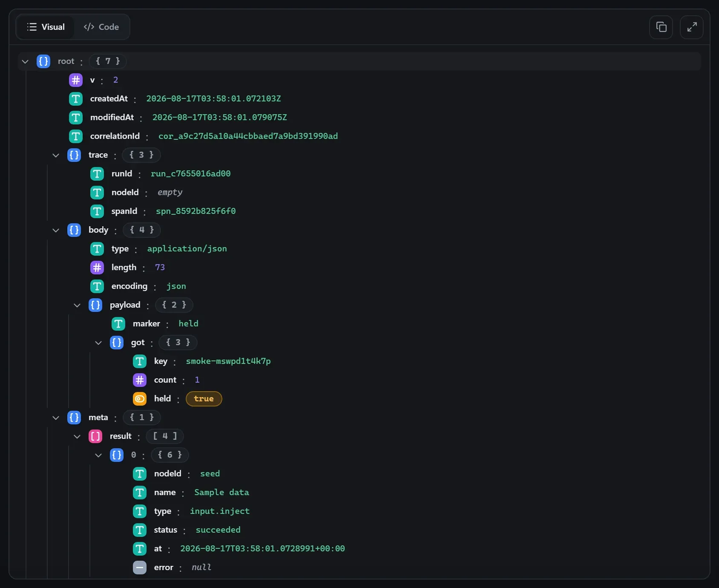Image resolution: width=719 pixels, height=588 pixels.
Task: Click the marker value held
Action: click(x=188, y=324)
